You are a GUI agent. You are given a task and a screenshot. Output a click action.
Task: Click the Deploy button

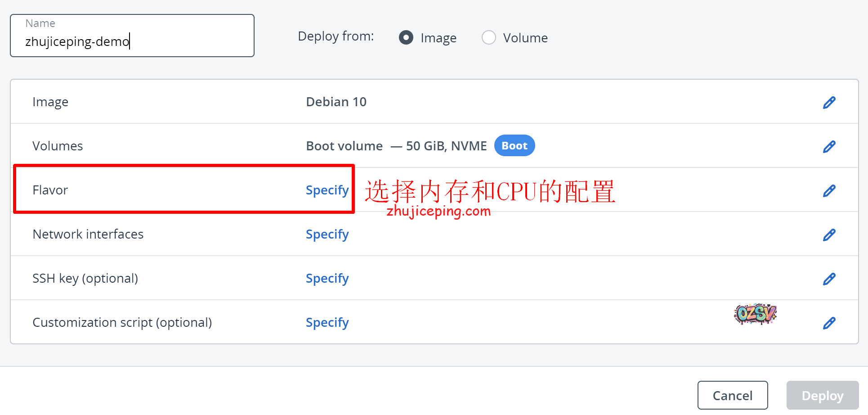[822, 396]
